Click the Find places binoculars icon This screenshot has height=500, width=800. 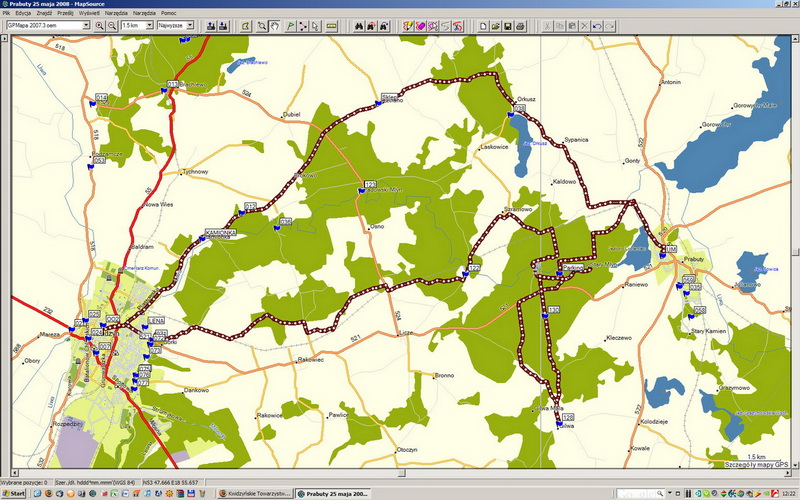[x=355, y=25]
